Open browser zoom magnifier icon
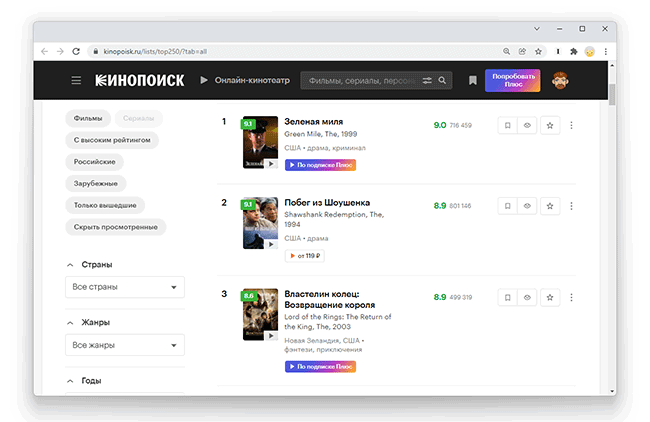 (506, 51)
